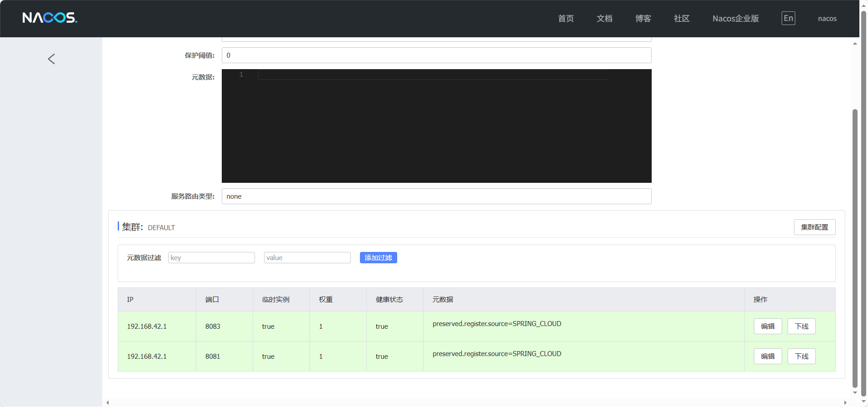
Task: Click the metadata filter value field
Action: coord(307,258)
